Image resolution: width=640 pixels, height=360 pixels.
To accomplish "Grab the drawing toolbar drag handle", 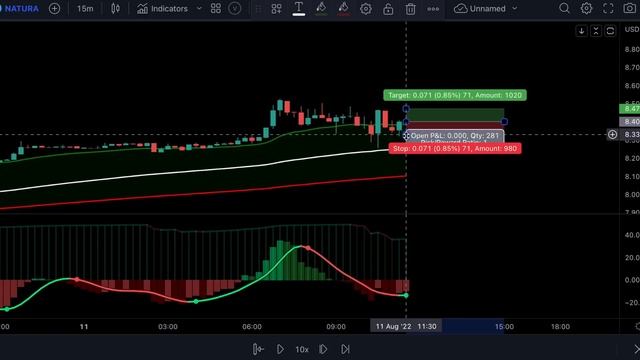I will coord(258,9).
